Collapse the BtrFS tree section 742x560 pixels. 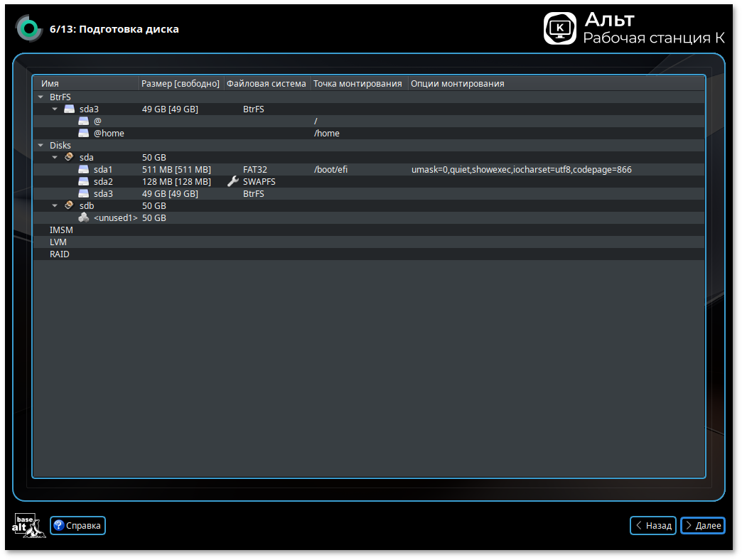[40, 97]
